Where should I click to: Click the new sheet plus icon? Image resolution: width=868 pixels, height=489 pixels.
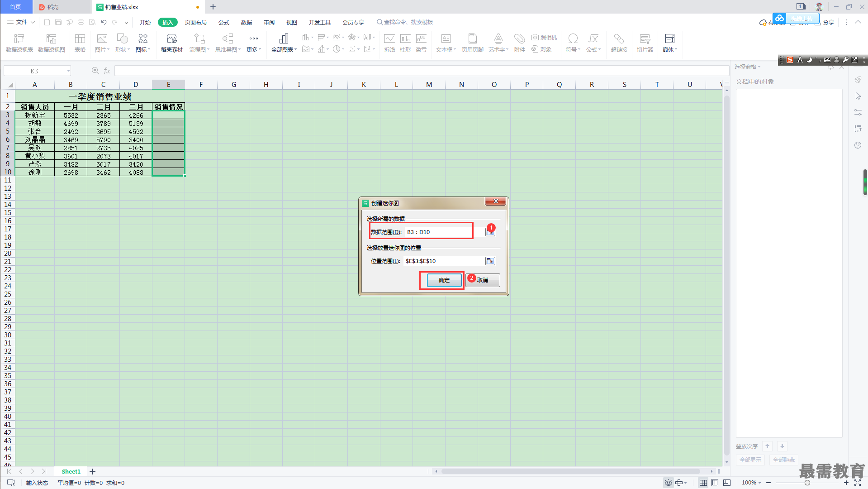(x=92, y=471)
